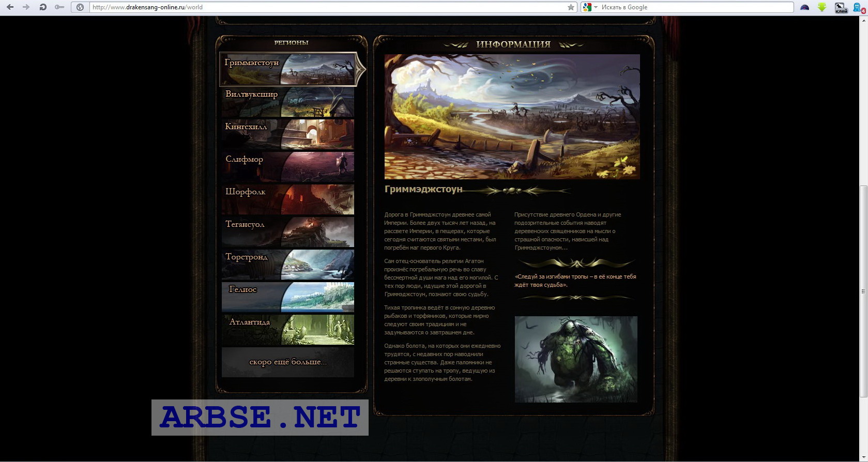This screenshot has height=462, width=868.
Task: Click the Google search engine icon
Action: pos(587,7)
